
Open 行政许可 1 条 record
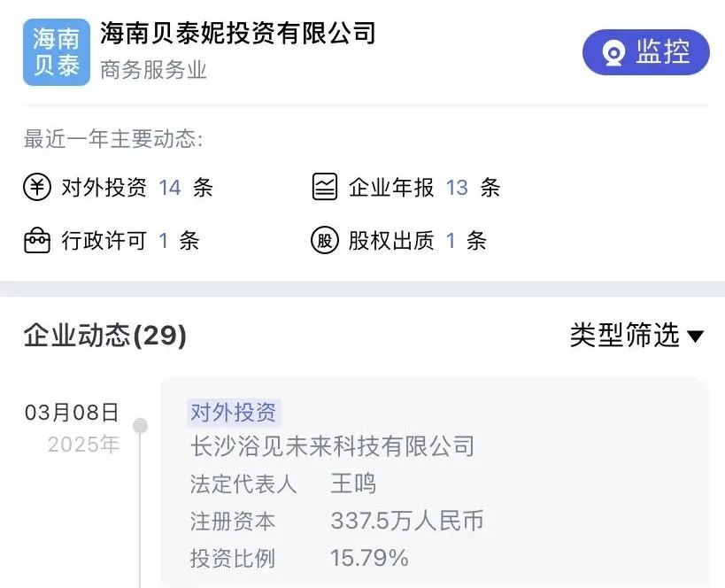(x=112, y=241)
